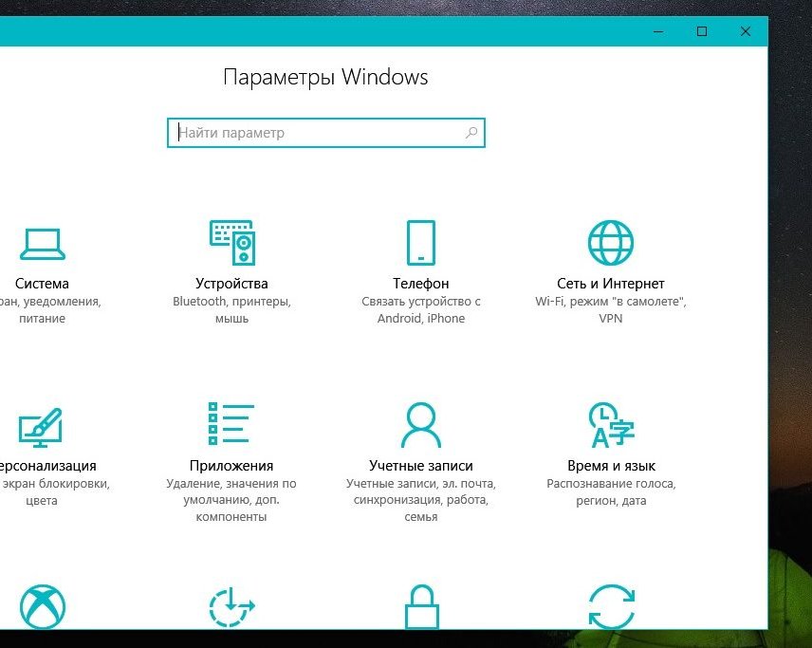The height and width of the screenshot is (648, 812).
Task: Focus the 'Найти параметр' search field
Action: point(326,133)
